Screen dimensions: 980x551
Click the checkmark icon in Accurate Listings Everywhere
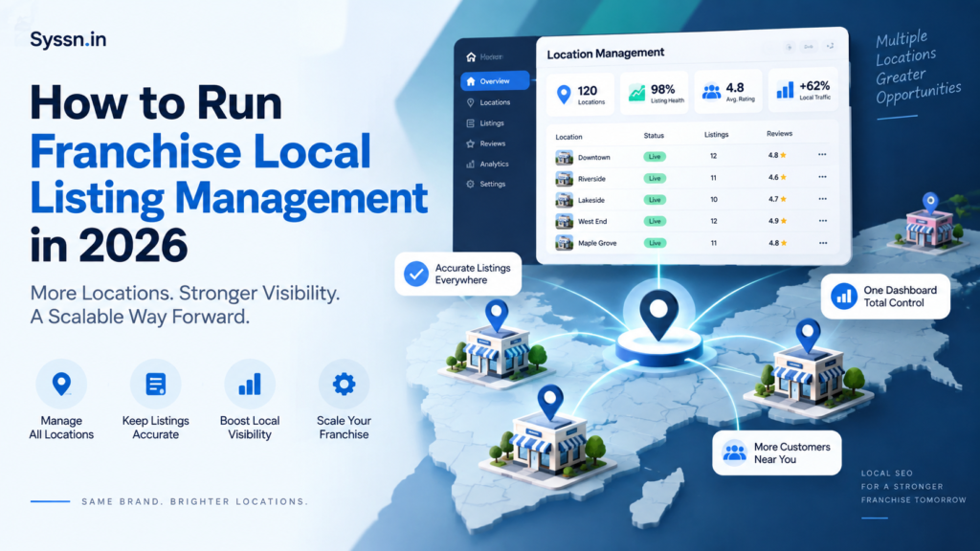[x=415, y=274]
